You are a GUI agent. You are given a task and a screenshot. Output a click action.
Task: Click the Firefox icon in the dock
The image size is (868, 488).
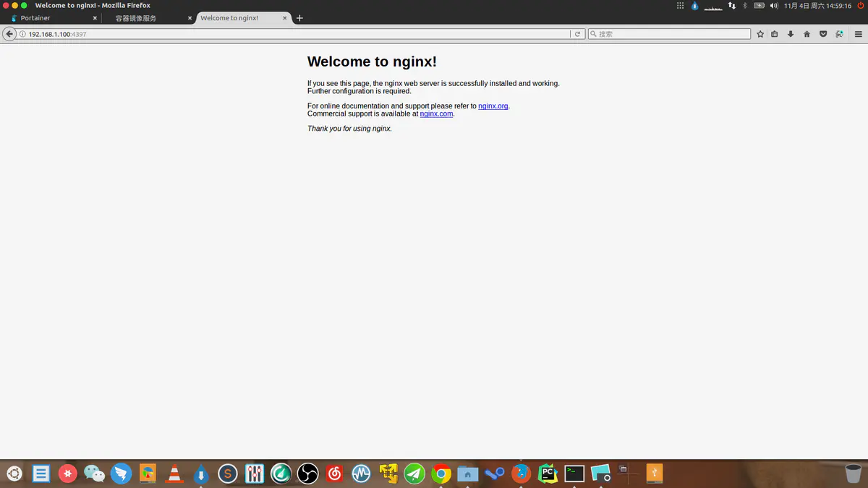pyautogui.click(x=521, y=474)
